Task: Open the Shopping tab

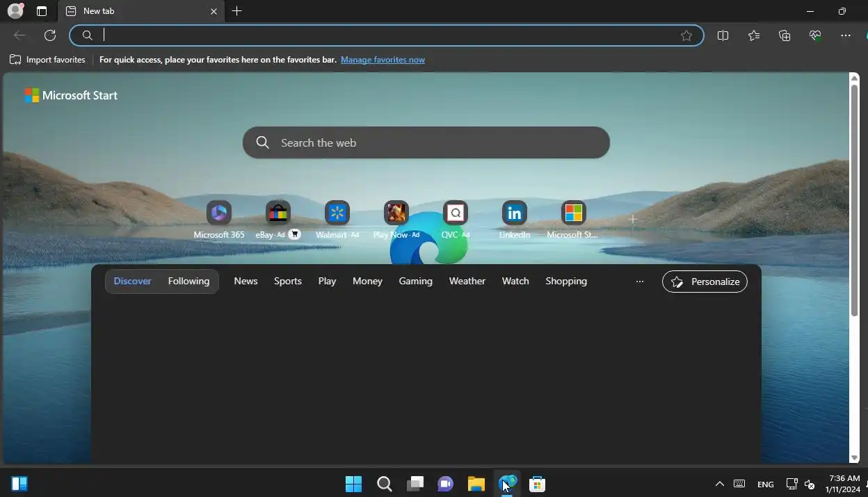Action: pos(566,281)
